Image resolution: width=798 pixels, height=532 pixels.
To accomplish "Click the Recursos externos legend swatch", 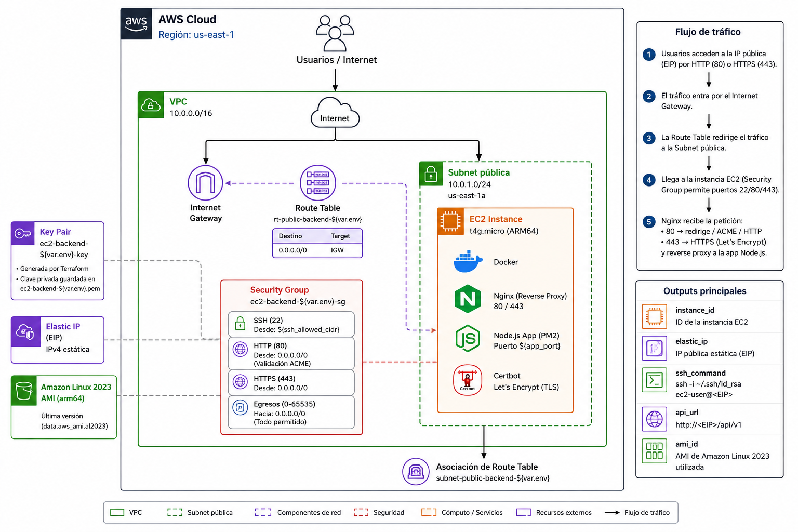I will tap(524, 512).
